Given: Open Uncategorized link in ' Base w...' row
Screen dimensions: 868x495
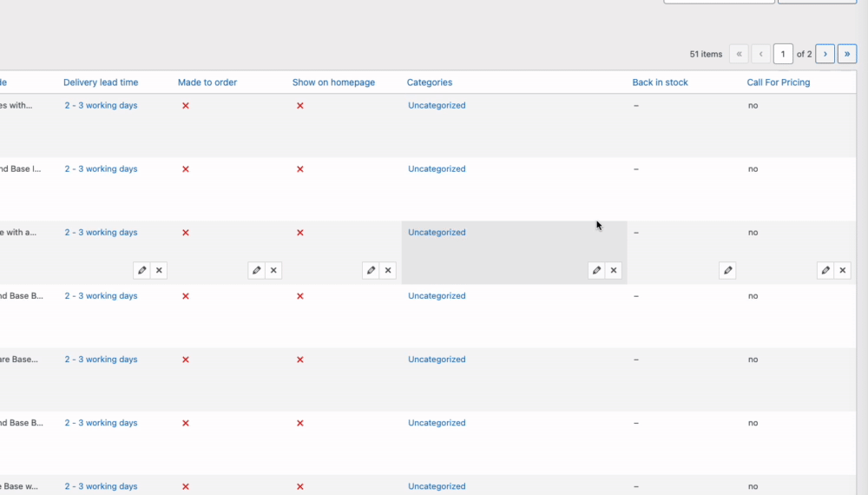Looking at the screenshot, I should [x=437, y=486].
